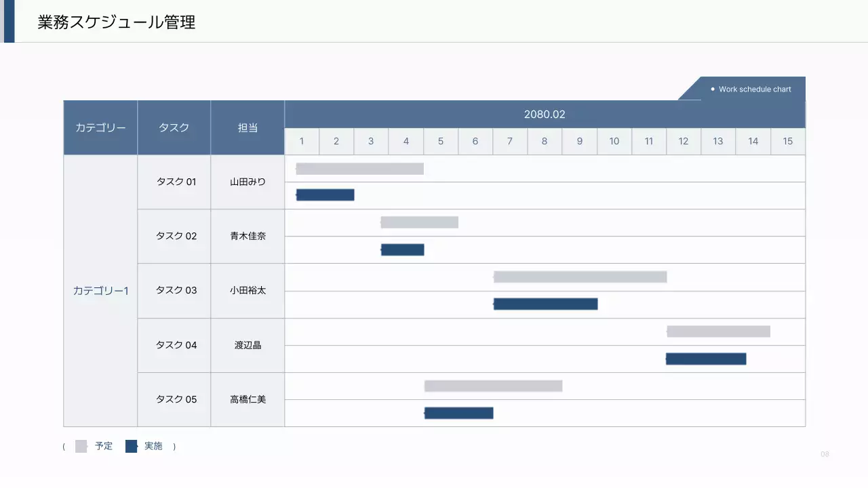The image size is (868, 488).
Task: Click the 担当 column header
Action: pyautogui.click(x=248, y=127)
